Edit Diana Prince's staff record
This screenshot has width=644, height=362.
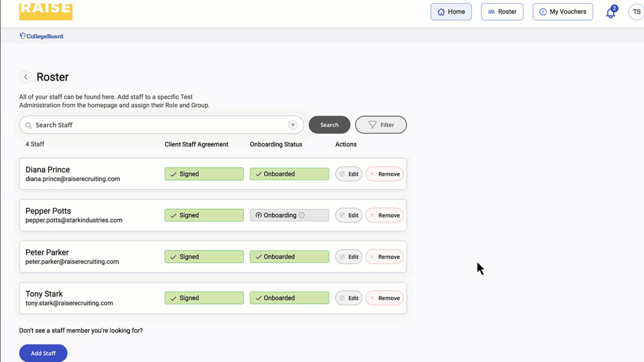click(x=348, y=174)
